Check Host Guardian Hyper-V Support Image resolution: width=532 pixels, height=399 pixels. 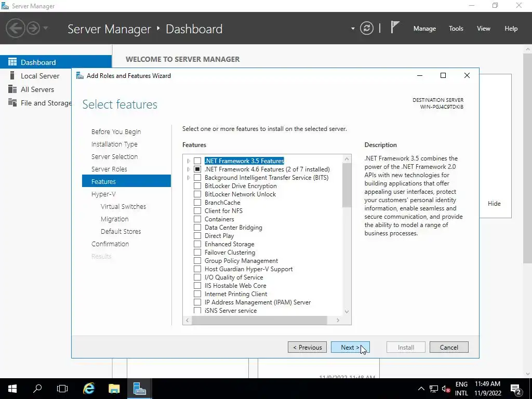[197, 269]
